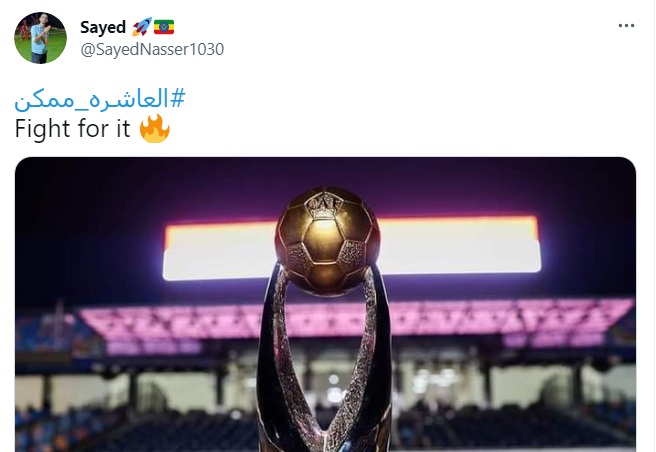Click the empty area right of the tweet header
The image size is (656, 452).
[x=418, y=38]
